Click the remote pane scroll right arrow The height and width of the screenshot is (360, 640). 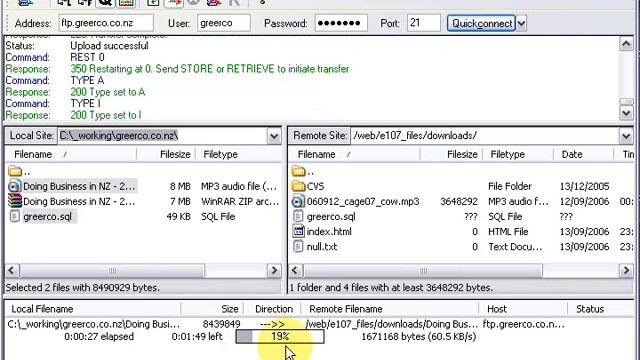coord(626,270)
